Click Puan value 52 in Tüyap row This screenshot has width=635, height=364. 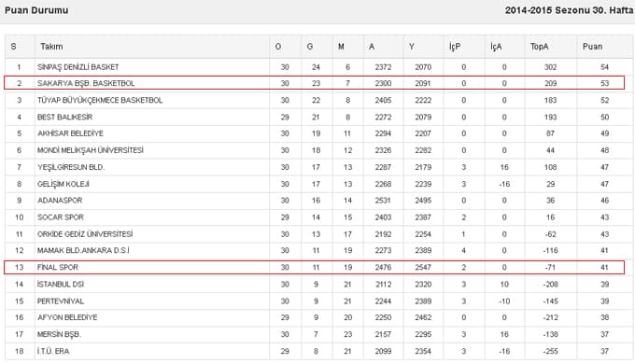(x=604, y=100)
